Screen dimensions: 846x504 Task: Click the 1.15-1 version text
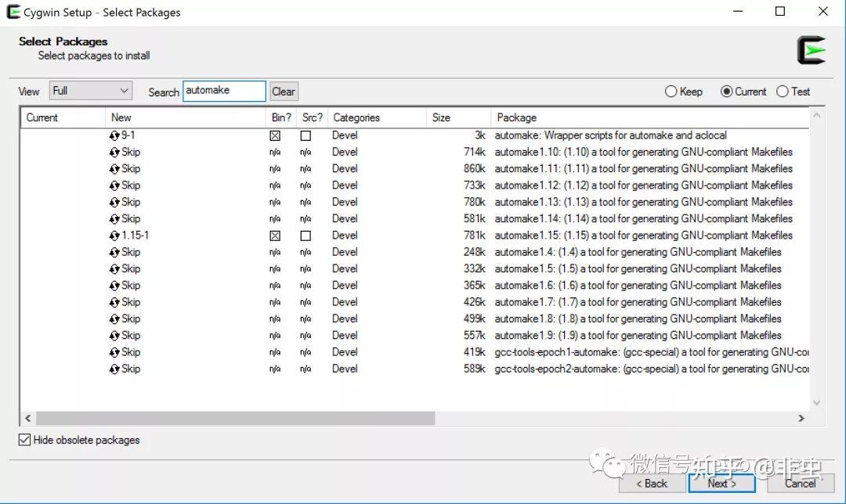point(135,236)
